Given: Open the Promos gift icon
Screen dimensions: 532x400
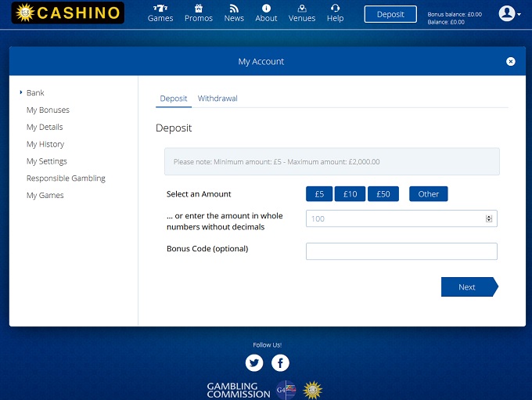Looking at the screenshot, I should coord(199,9).
